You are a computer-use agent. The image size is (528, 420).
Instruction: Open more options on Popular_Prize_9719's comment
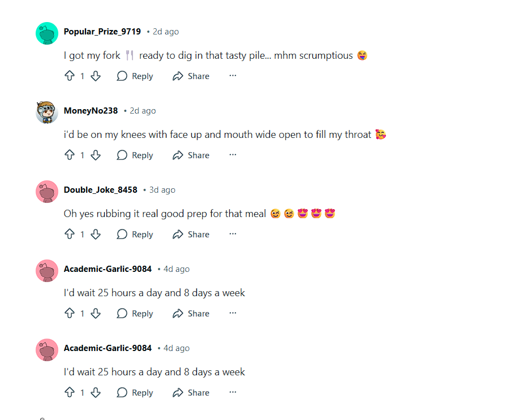click(233, 76)
